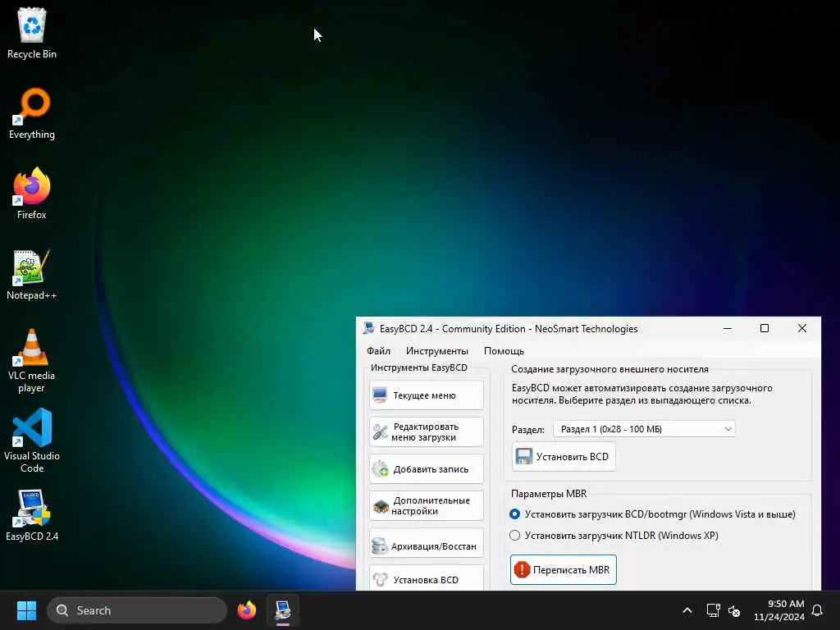Open Редактировать меню загрузки section
Image resolution: width=840 pixels, height=630 pixels.
(x=427, y=431)
